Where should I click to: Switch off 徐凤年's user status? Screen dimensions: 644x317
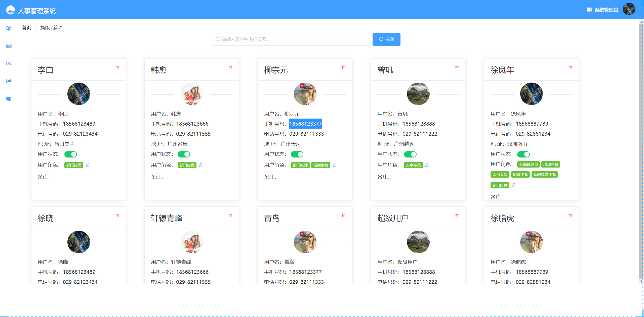524,154
